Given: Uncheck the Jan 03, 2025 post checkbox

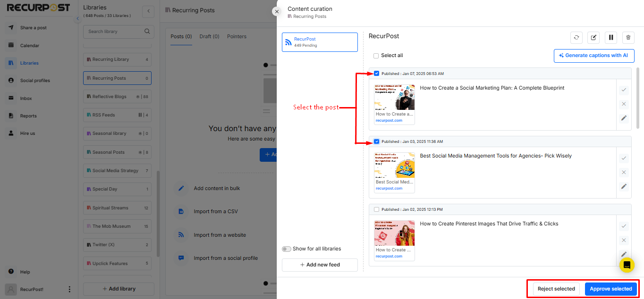Looking at the screenshot, I should tap(376, 141).
